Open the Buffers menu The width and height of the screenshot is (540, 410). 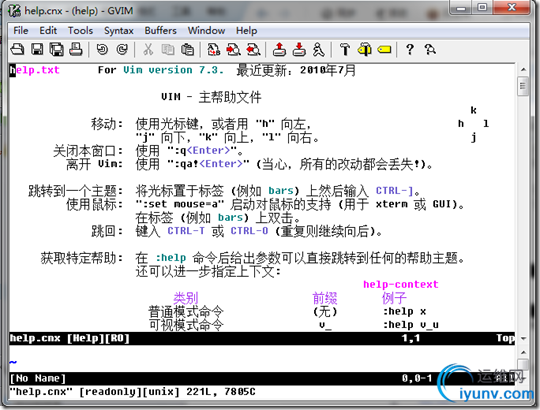click(160, 31)
